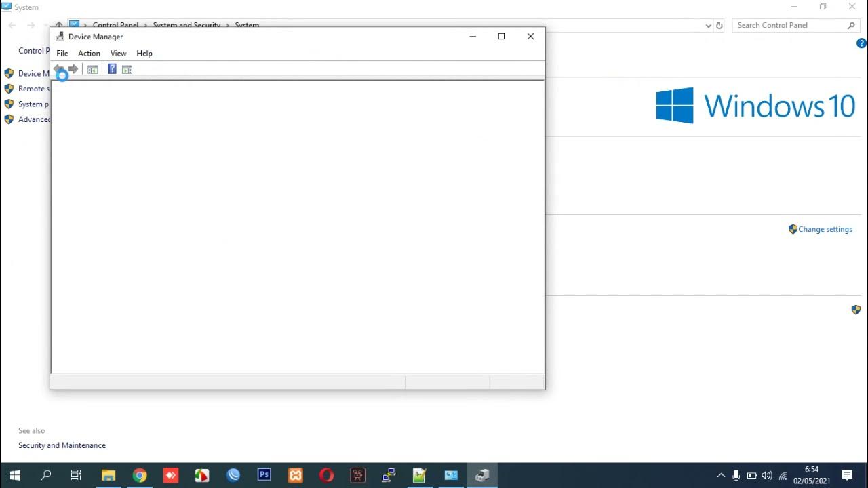Click the microphone tray icon
This screenshot has width=868, height=488.
(736, 475)
